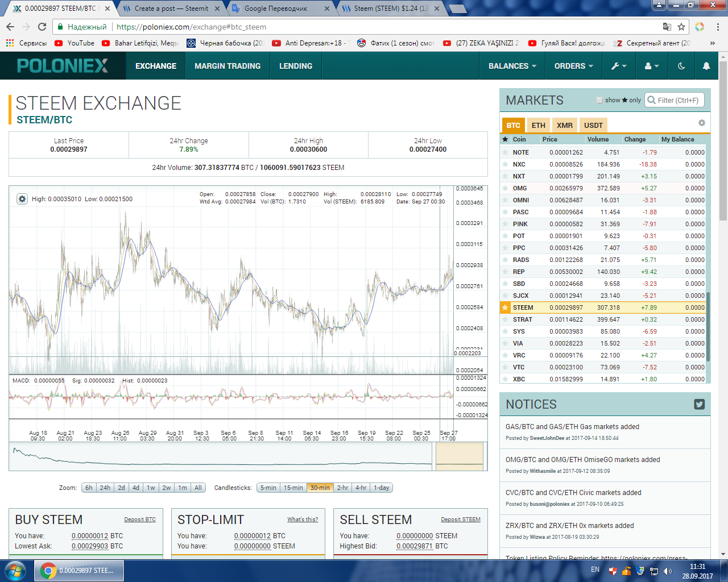Star the OMG coin row
This screenshot has height=582, width=728.
[x=505, y=188]
